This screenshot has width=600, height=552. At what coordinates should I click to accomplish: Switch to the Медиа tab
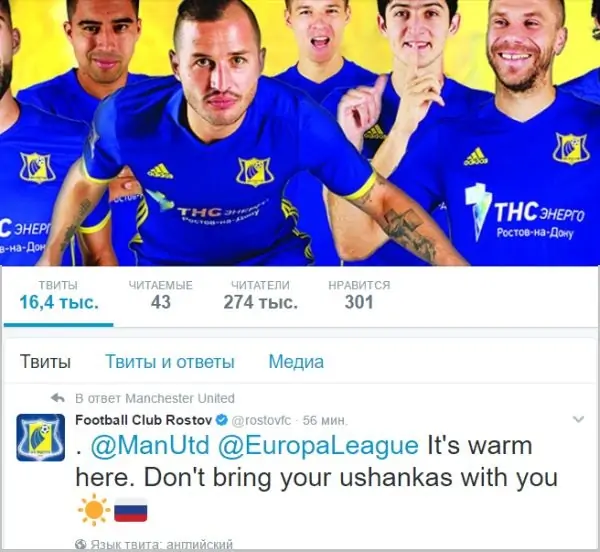[296, 361]
